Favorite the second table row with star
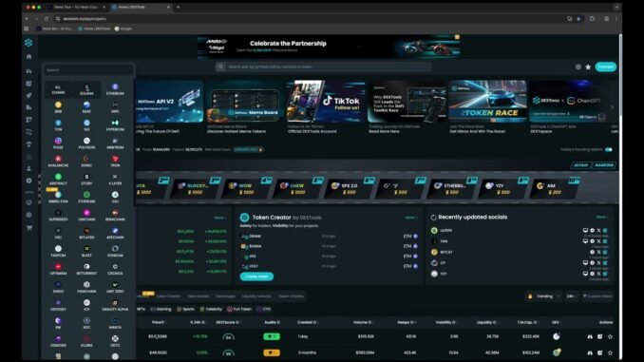This screenshot has height=362, width=644. point(611,352)
